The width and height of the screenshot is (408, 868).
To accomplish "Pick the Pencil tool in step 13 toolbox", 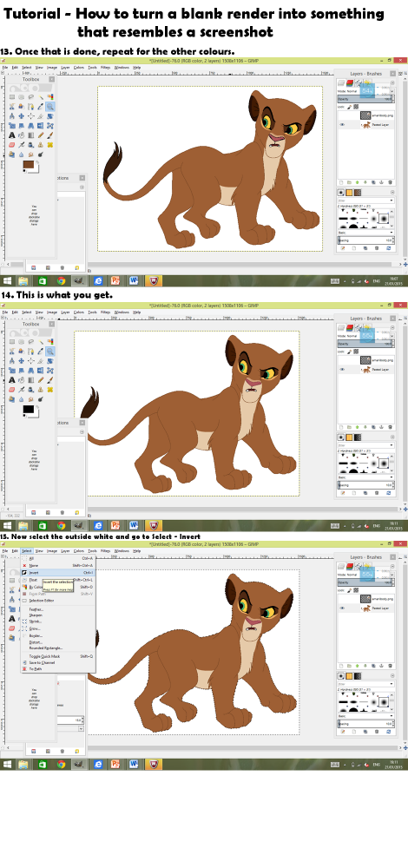I will (x=41, y=135).
